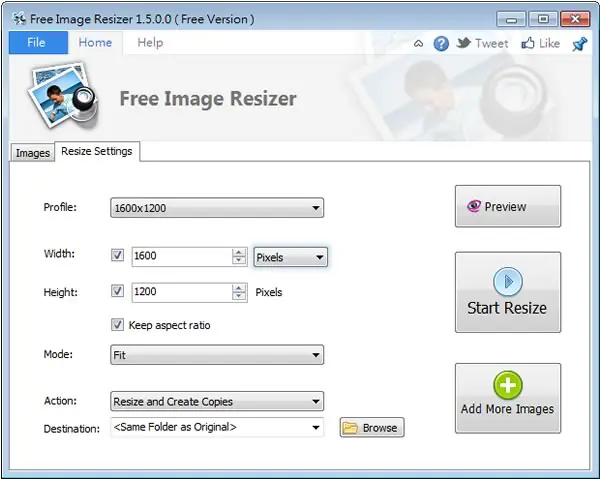Click the blue question mark help icon
The height and width of the screenshot is (479, 600).
(441, 44)
